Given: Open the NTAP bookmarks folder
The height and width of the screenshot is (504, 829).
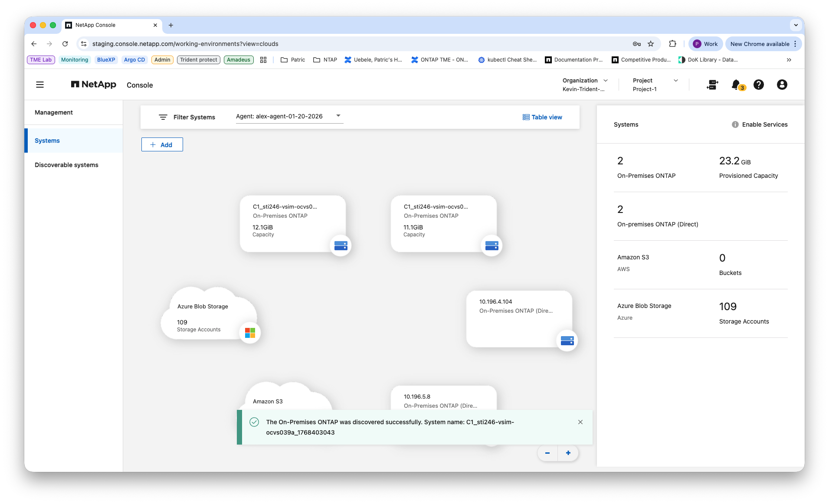Looking at the screenshot, I should coord(325,60).
